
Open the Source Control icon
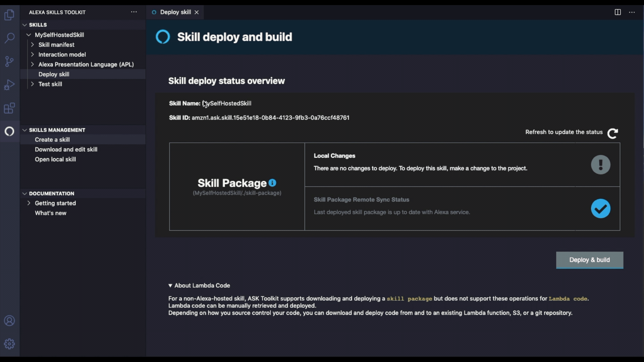[9, 61]
